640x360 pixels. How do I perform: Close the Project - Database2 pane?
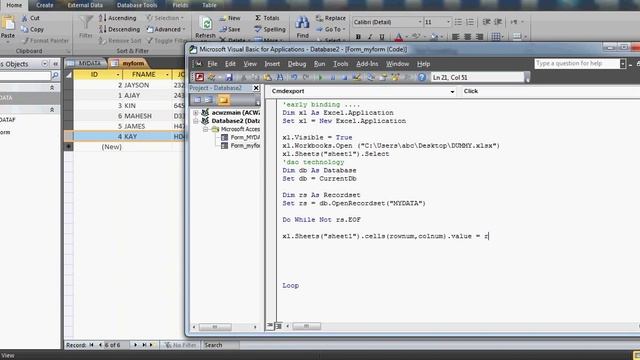pyautogui.click(x=256, y=88)
